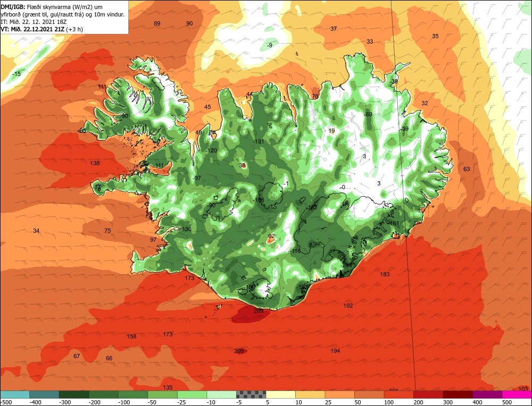Image resolution: width=532 pixels, height=406 pixels.
Task: Select legend swatch between 10 and 25
Action: tap(310, 394)
